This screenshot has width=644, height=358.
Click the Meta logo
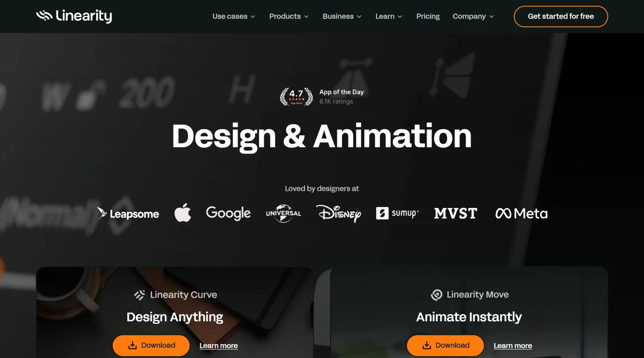tap(521, 213)
